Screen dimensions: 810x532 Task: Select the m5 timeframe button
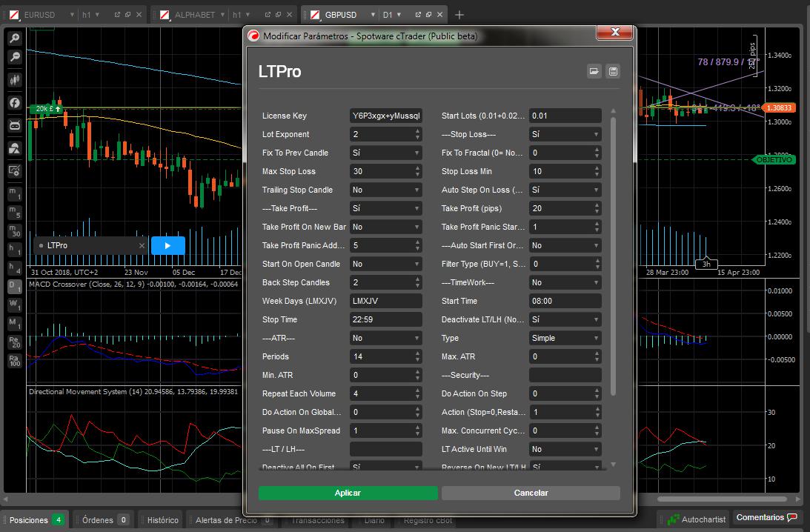[x=15, y=212]
